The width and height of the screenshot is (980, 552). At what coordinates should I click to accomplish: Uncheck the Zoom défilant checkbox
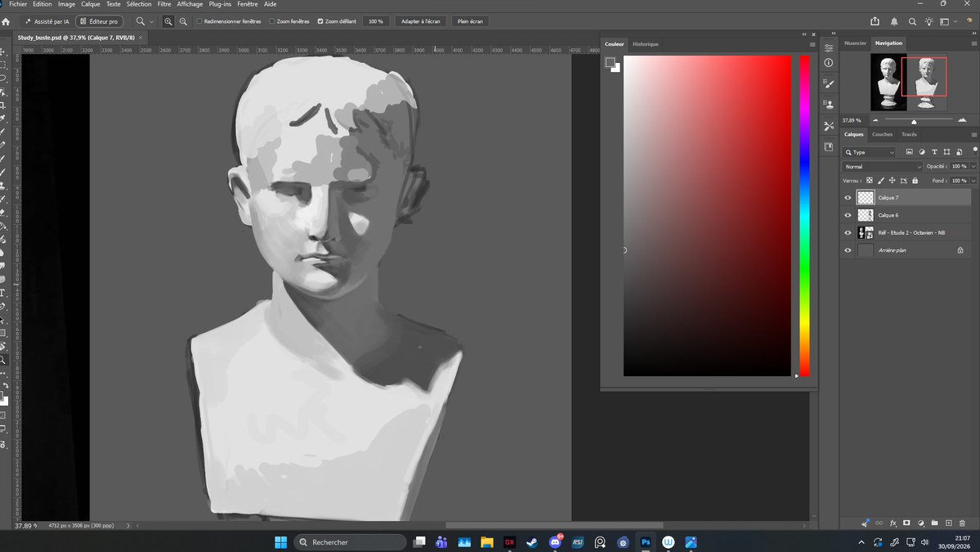(320, 21)
